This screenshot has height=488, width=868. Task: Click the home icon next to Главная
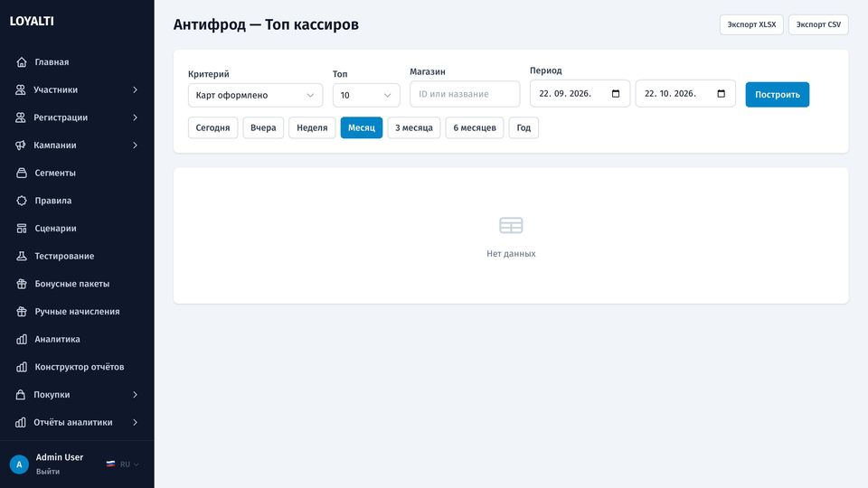[22, 62]
